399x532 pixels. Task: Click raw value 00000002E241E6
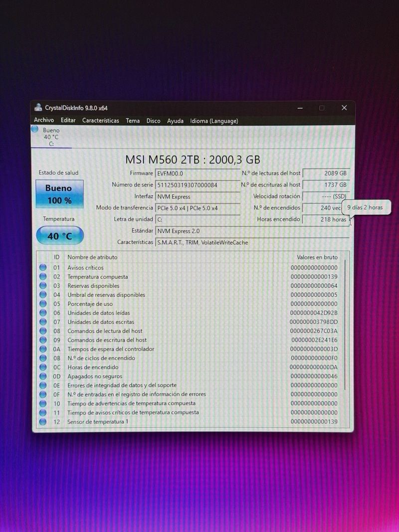point(315,340)
